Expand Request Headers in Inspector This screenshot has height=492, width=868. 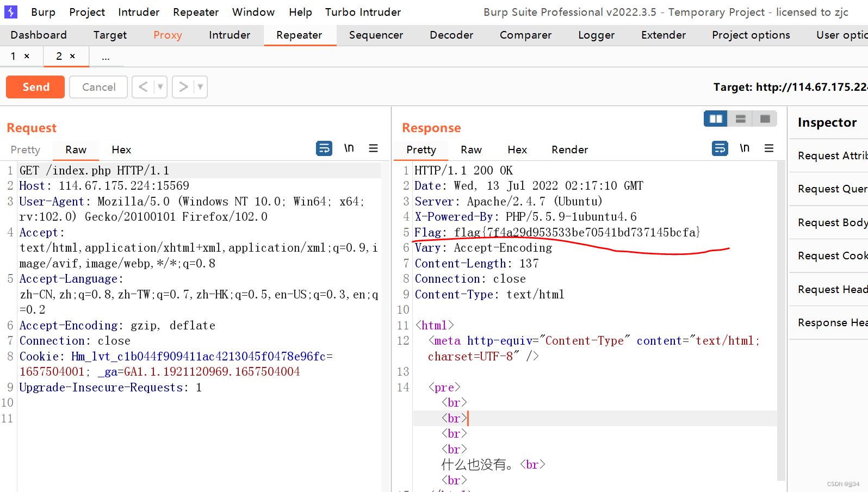[830, 289]
